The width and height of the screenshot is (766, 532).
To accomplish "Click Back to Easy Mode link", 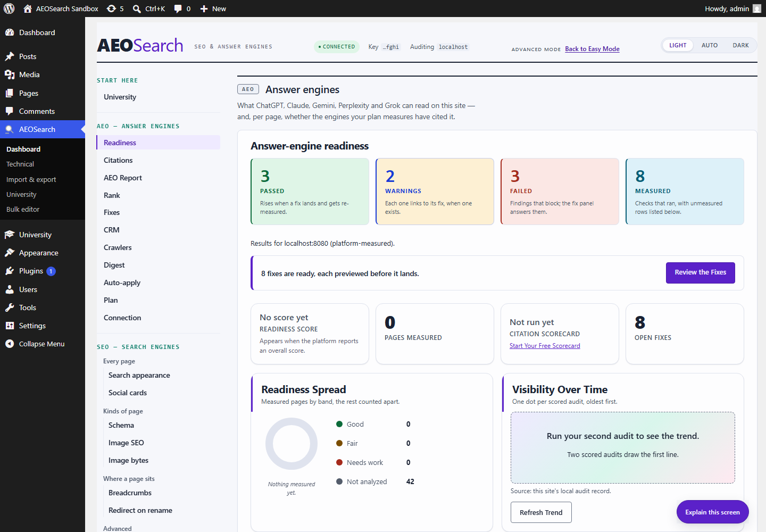I will [x=592, y=49].
